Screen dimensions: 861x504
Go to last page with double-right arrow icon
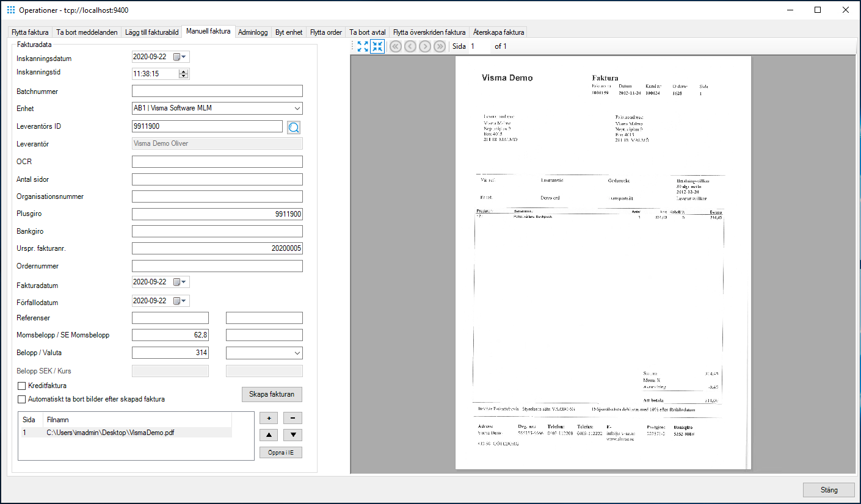coord(439,46)
